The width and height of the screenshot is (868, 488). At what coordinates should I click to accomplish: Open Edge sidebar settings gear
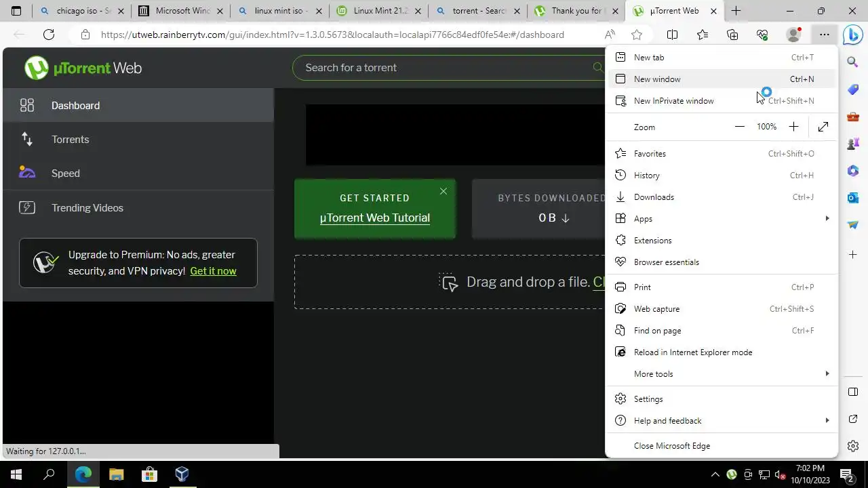853,446
